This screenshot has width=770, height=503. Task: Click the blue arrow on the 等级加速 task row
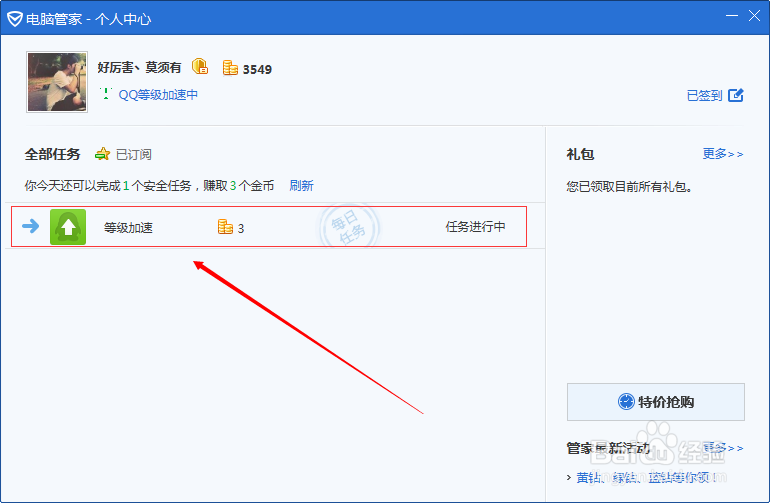coord(30,226)
